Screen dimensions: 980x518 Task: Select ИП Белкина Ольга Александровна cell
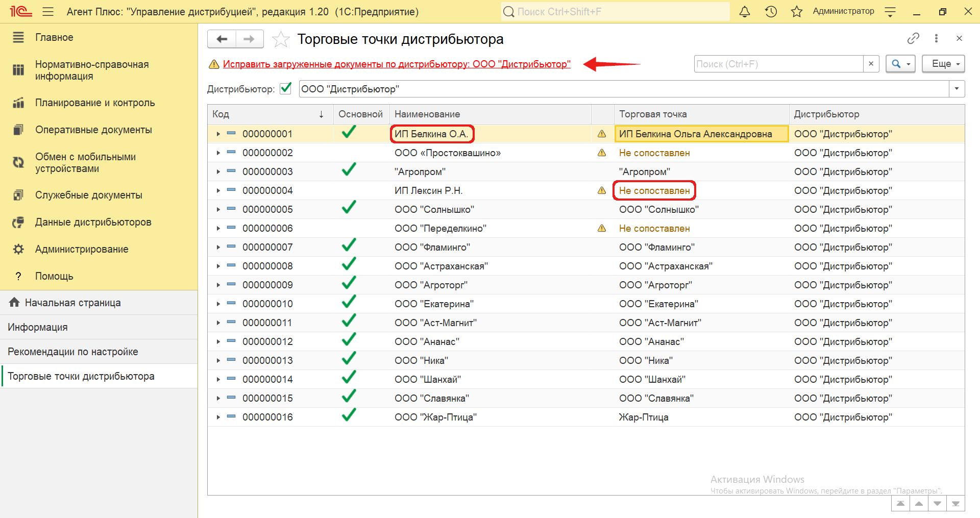702,134
